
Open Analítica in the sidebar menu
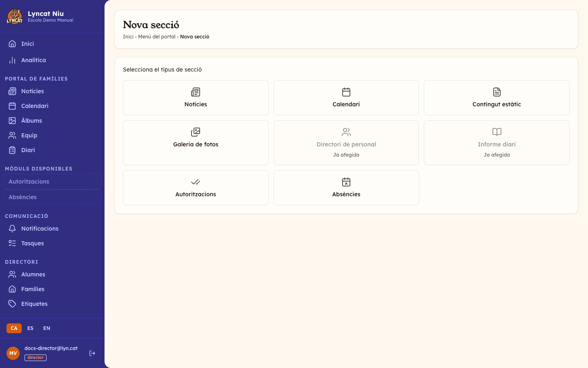[x=52, y=60]
